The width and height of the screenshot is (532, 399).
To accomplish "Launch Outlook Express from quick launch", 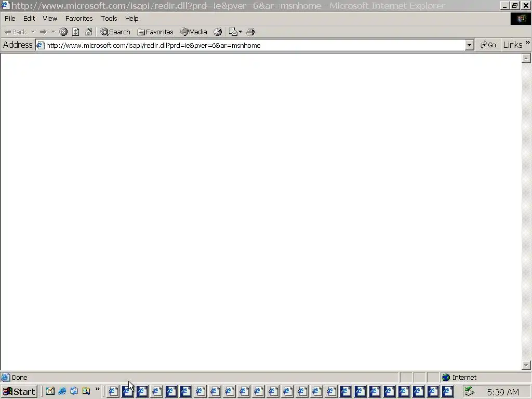I will tap(74, 391).
